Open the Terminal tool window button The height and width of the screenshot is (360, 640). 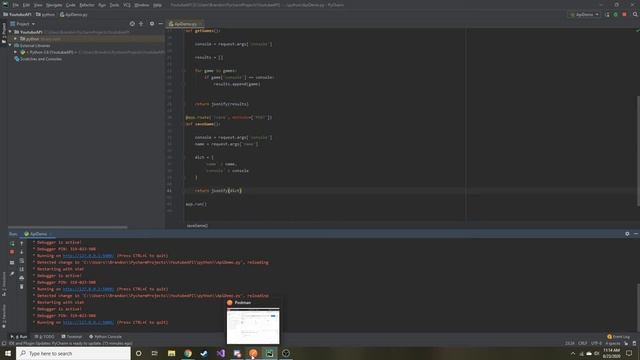[x=72, y=337]
